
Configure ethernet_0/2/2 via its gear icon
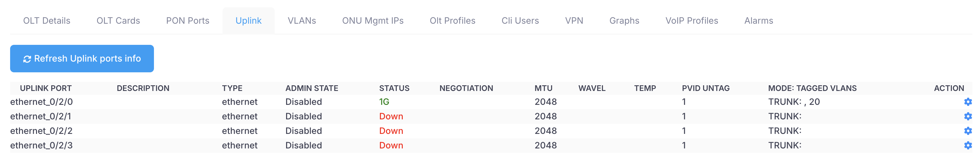pos(967,131)
